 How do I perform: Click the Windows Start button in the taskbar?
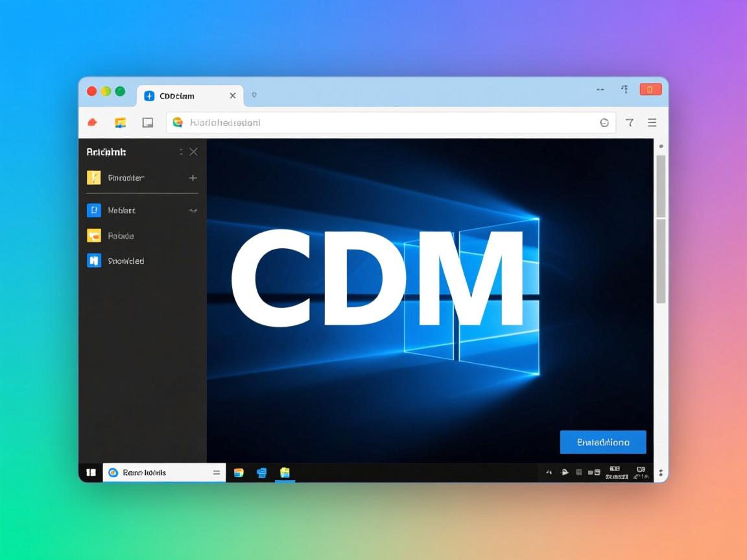[x=91, y=472]
